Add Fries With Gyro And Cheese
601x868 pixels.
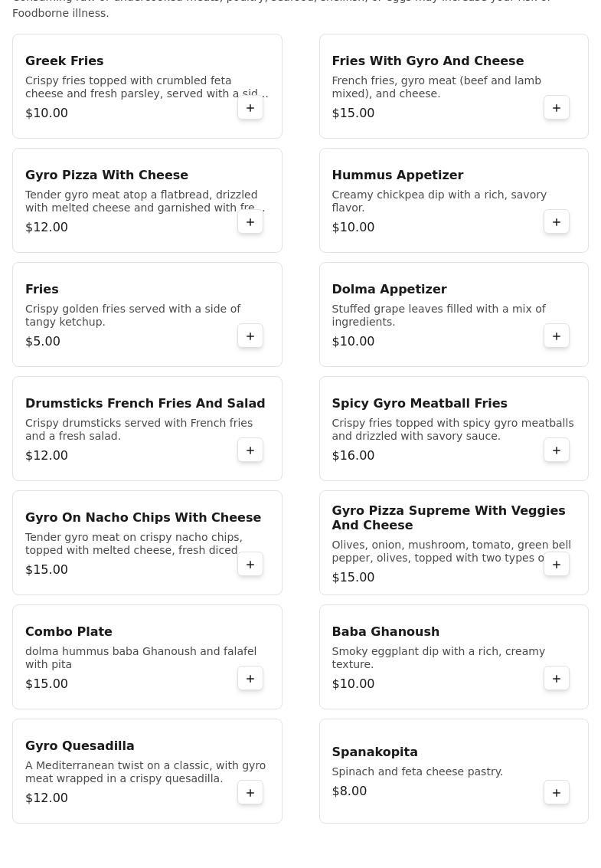(557, 108)
